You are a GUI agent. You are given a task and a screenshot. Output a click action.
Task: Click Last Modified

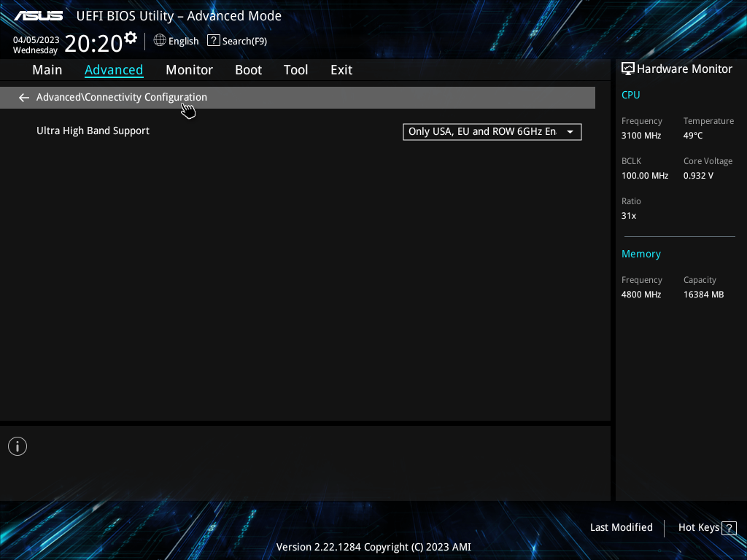[621, 527]
